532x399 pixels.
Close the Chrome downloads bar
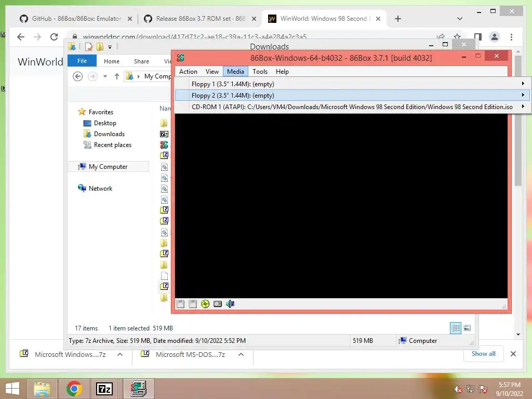513,354
